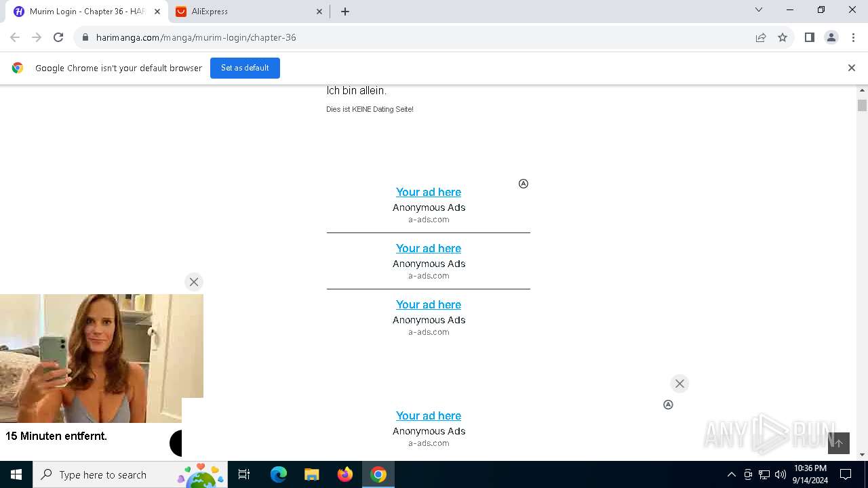This screenshot has width=868, height=488.
Task: Click the taskbar search box
Action: (130, 474)
